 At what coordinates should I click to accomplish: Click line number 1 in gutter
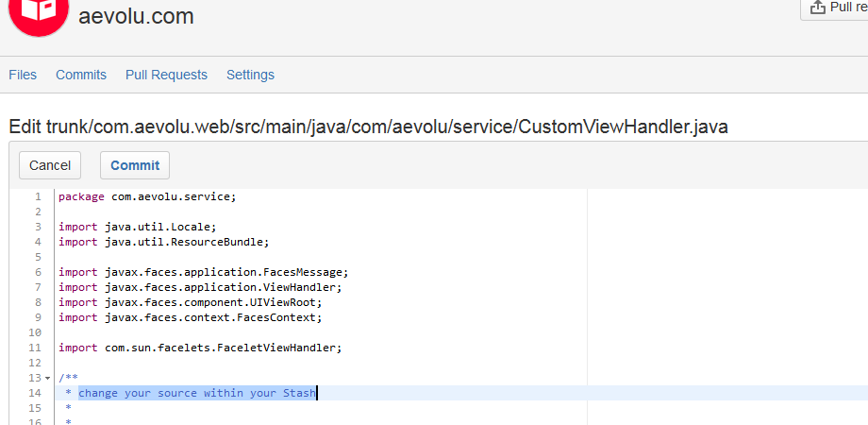click(x=38, y=196)
